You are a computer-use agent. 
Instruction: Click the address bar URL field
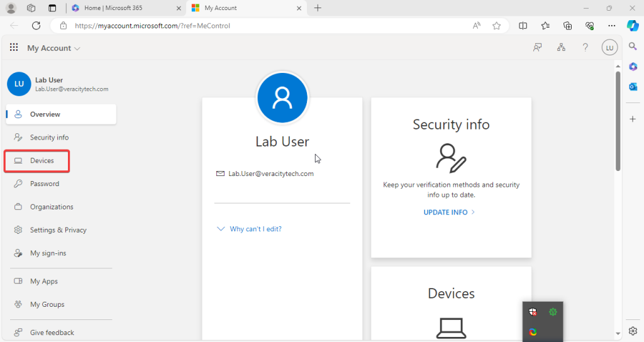click(252, 26)
